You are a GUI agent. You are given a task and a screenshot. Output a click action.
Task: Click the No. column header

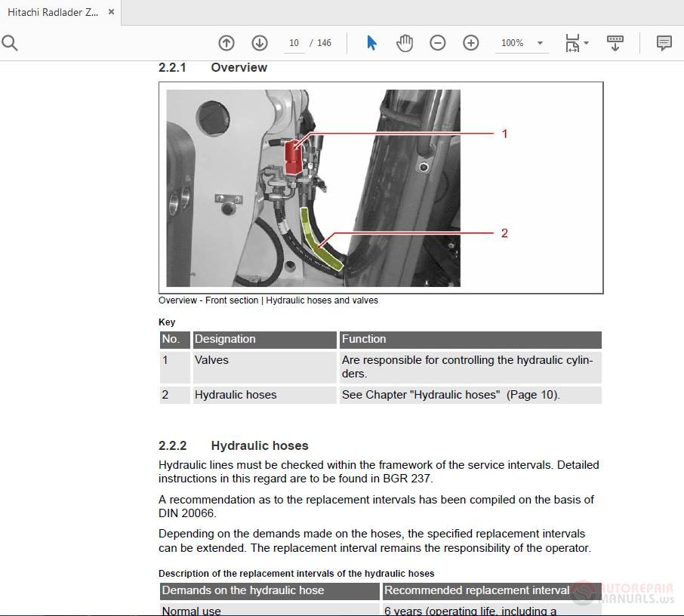[175, 340]
